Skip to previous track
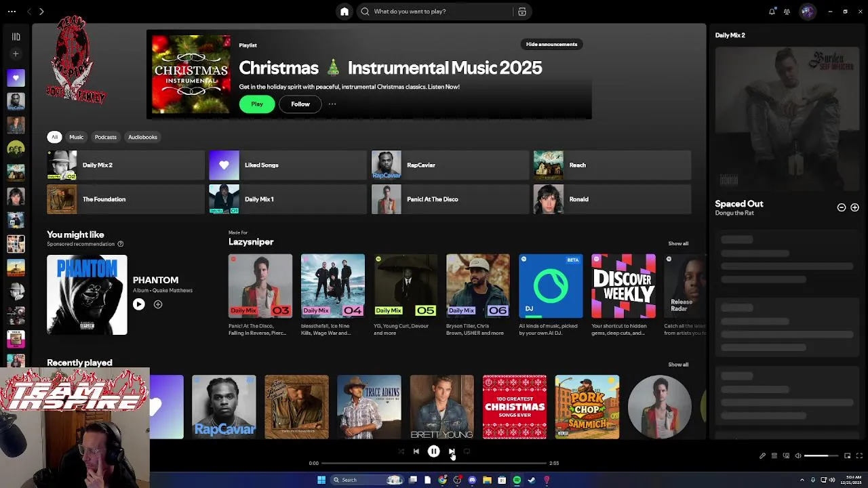 click(x=416, y=451)
